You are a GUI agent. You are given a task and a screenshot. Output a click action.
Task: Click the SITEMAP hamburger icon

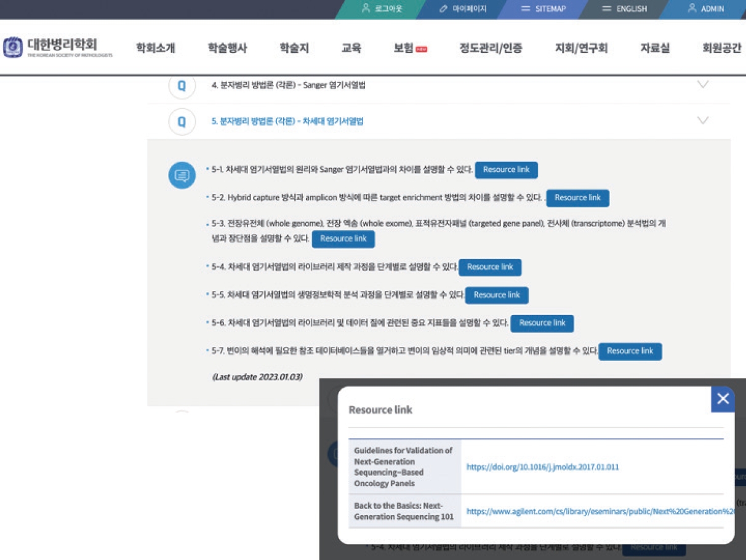pyautogui.click(x=526, y=9)
